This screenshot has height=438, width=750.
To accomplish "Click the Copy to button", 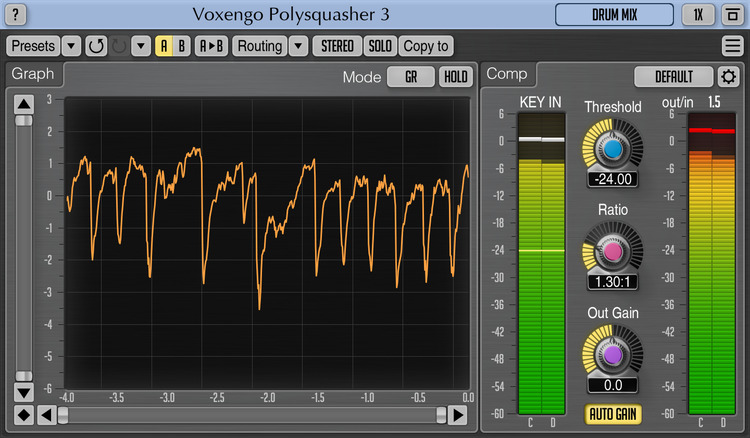I will pyautogui.click(x=426, y=46).
